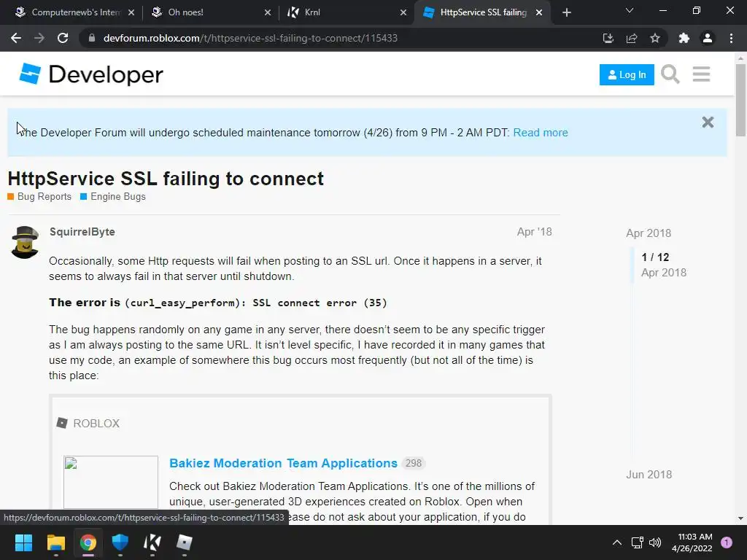Click the Apr '18 post date

534,232
